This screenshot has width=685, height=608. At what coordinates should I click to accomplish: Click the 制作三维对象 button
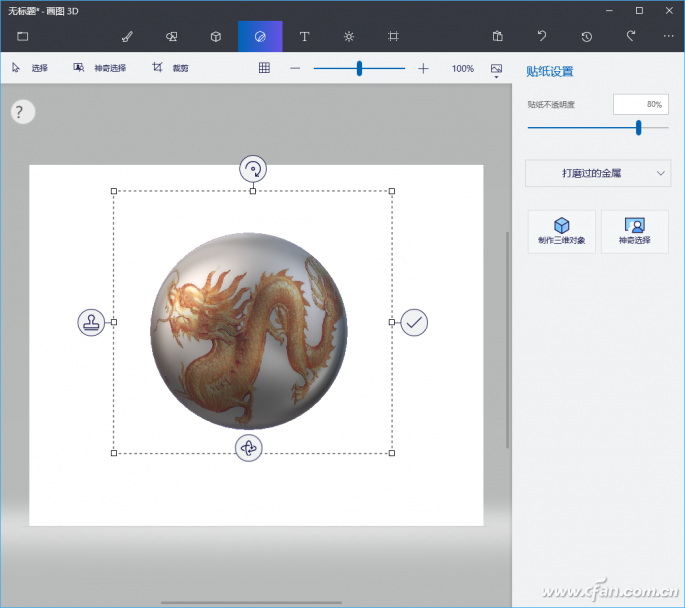tap(561, 231)
